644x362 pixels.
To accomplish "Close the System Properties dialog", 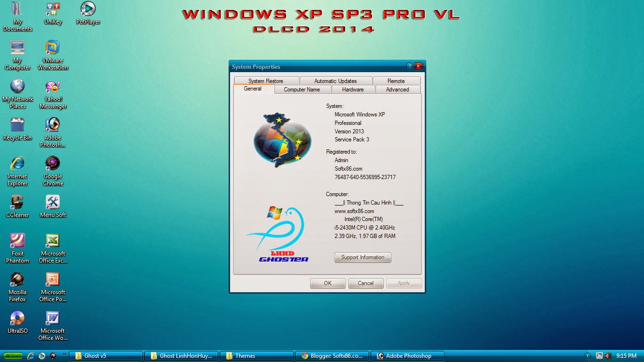I will [418, 66].
